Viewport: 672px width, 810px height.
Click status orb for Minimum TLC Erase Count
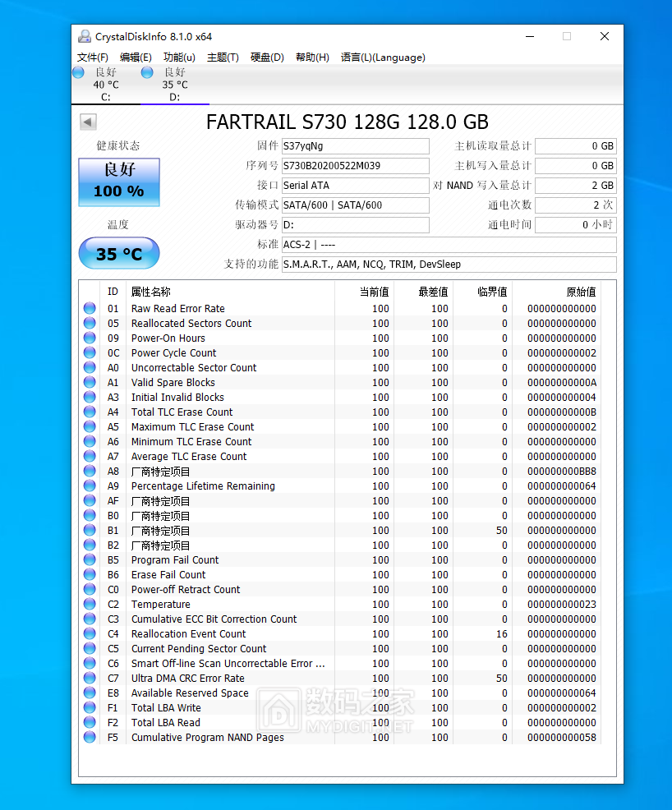(x=90, y=442)
